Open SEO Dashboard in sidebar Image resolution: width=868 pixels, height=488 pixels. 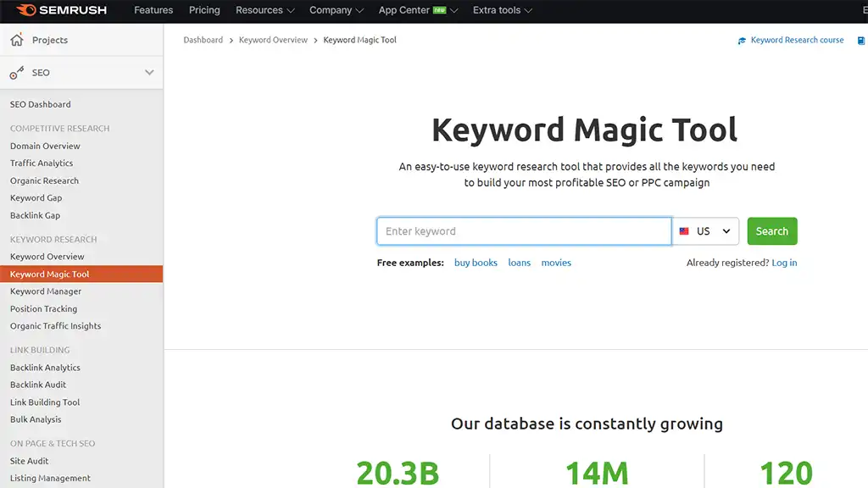(x=41, y=104)
